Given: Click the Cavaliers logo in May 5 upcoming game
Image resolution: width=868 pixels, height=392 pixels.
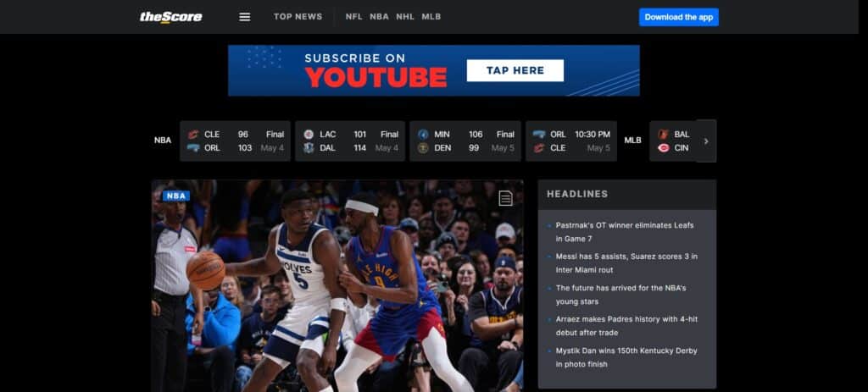Looking at the screenshot, I should pos(538,148).
